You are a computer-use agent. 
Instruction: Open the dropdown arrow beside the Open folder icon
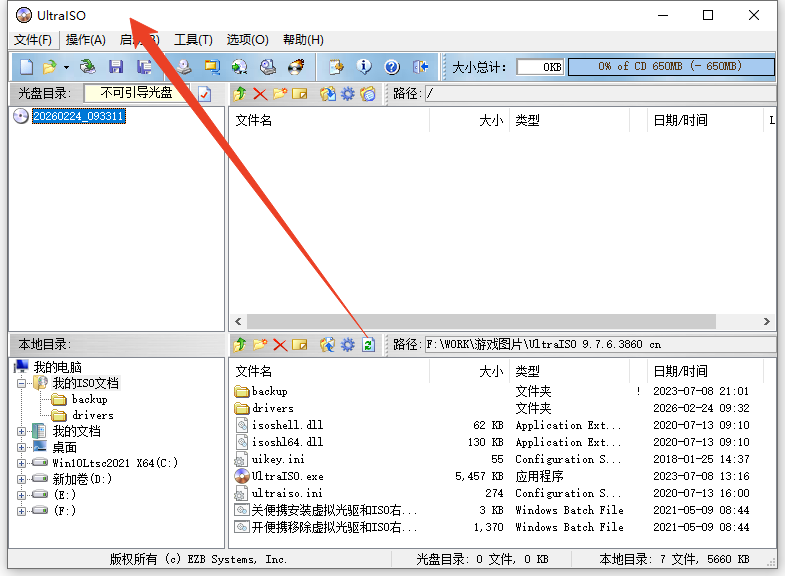[x=66, y=67]
